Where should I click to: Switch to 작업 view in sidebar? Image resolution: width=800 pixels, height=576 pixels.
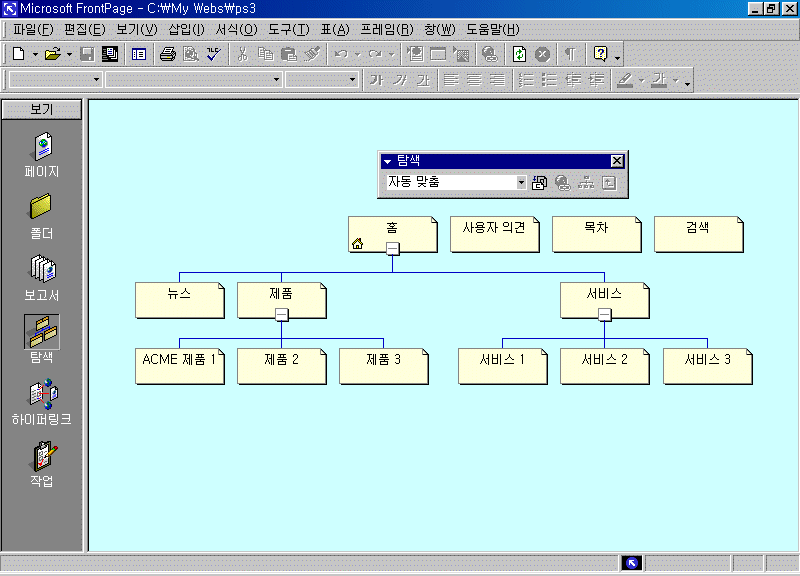(42, 464)
